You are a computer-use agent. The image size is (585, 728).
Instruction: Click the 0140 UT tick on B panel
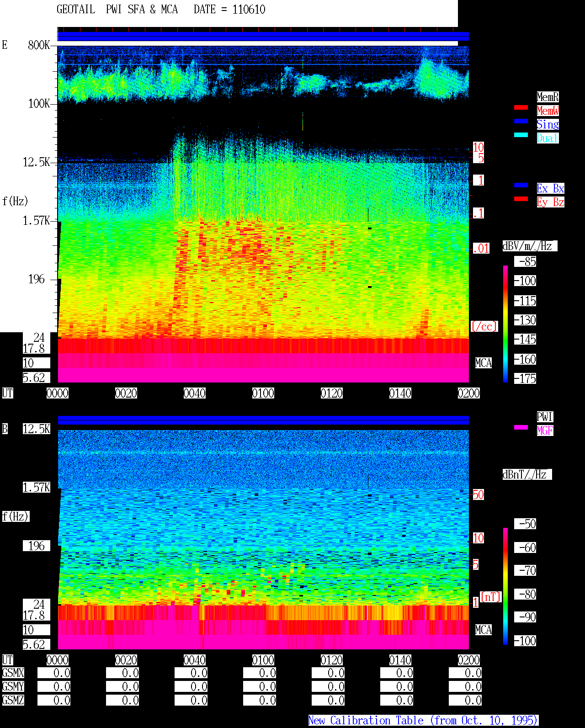pos(400,660)
